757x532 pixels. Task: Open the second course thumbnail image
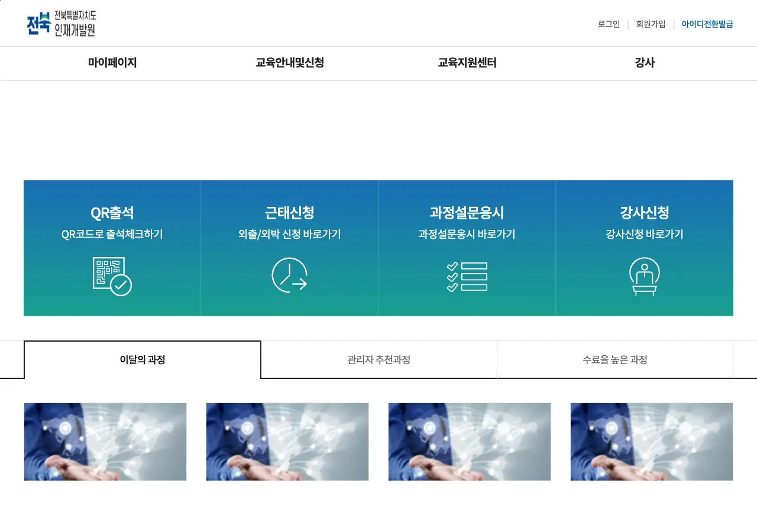pos(287,442)
